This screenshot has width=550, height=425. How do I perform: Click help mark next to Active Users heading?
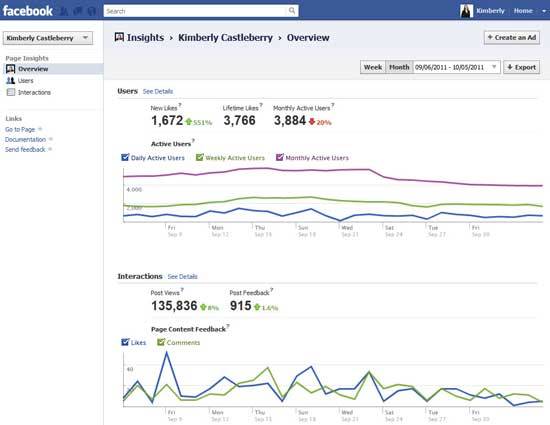[193, 141]
